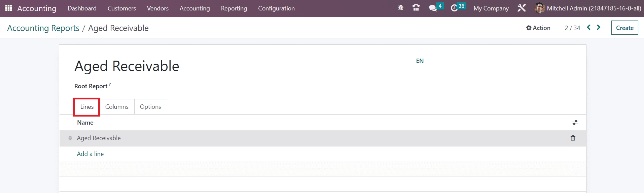The height and width of the screenshot is (193, 644).
Task: Open the VoIP phone icon
Action: (416, 8)
